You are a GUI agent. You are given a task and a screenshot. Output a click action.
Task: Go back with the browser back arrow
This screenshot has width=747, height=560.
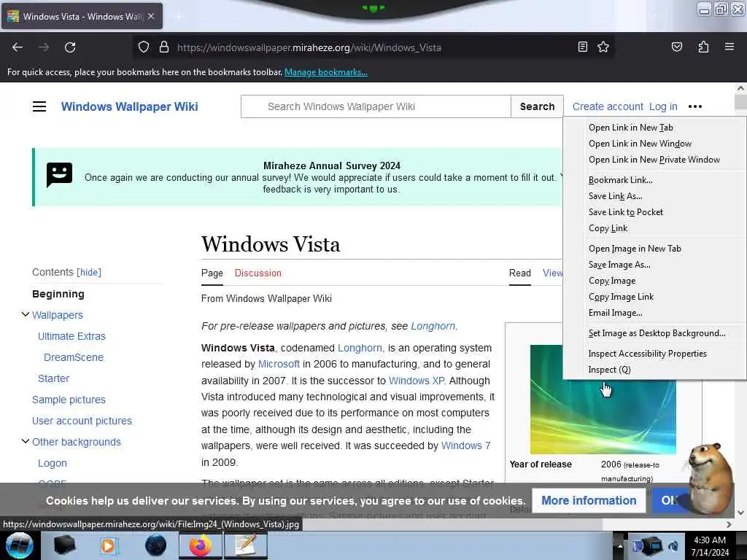coord(18,47)
